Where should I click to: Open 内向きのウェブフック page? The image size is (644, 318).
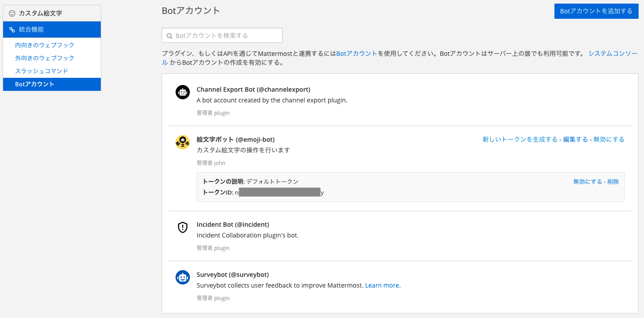45,45
